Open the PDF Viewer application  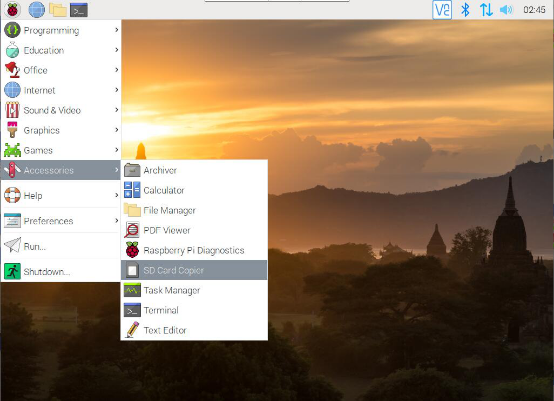click(x=194, y=230)
